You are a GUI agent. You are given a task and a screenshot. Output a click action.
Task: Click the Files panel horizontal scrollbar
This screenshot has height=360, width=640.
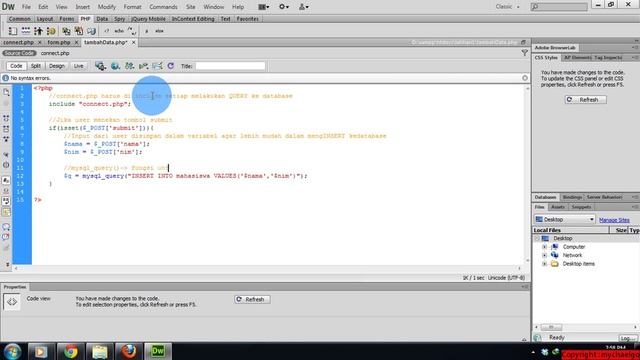coord(586,327)
